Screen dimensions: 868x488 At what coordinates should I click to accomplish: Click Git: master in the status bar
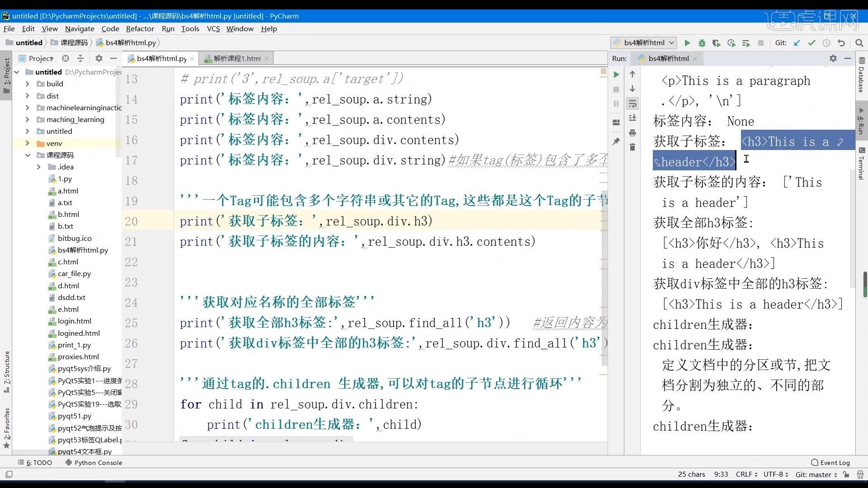pyautogui.click(x=815, y=474)
